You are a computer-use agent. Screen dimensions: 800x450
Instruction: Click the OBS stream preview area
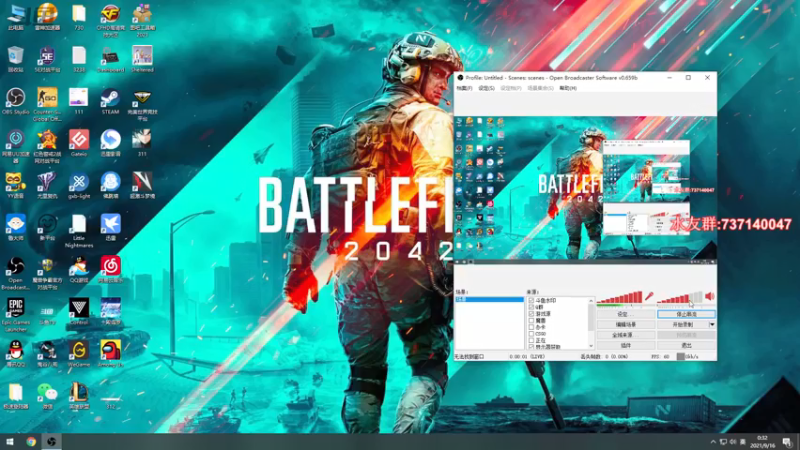click(585, 188)
